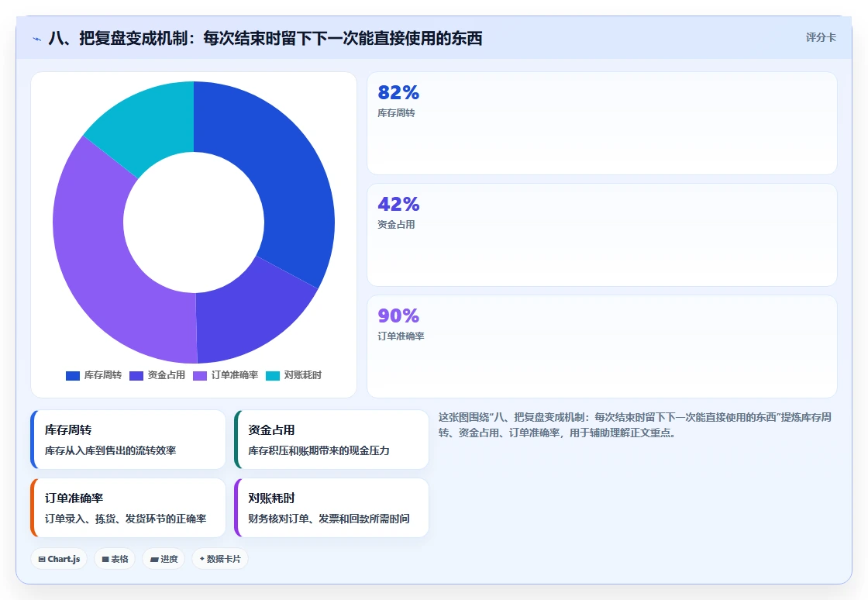
Task: Click the square icon in 表格 chip
Action: point(105,560)
